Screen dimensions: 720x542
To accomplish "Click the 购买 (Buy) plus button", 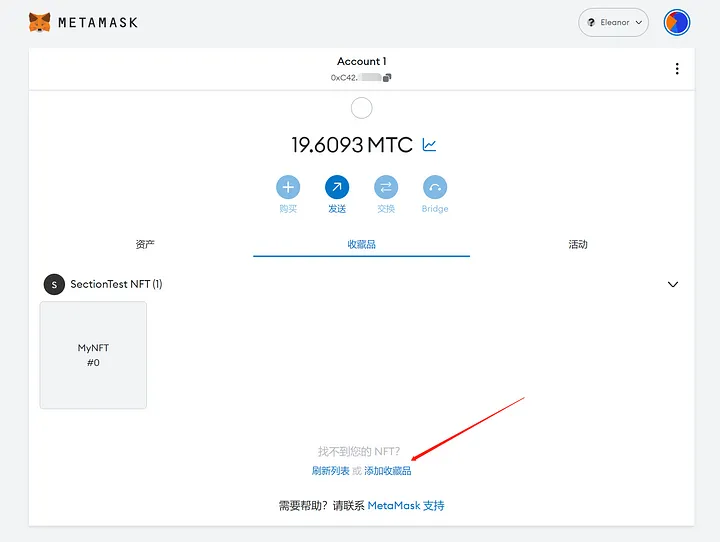I will point(288,187).
